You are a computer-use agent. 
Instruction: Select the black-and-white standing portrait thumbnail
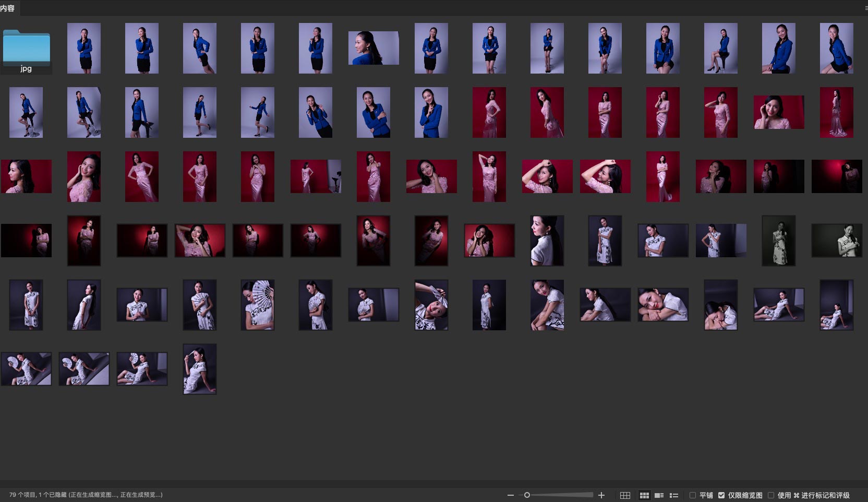779,241
